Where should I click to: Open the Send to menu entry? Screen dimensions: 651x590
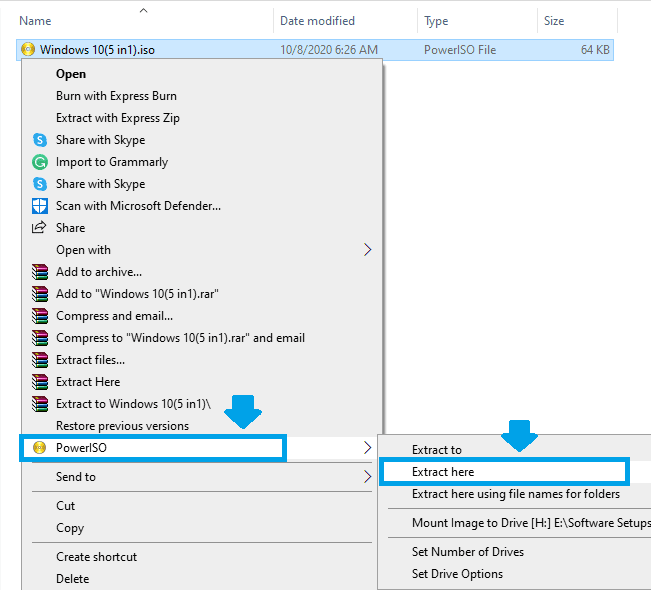point(76,477)
